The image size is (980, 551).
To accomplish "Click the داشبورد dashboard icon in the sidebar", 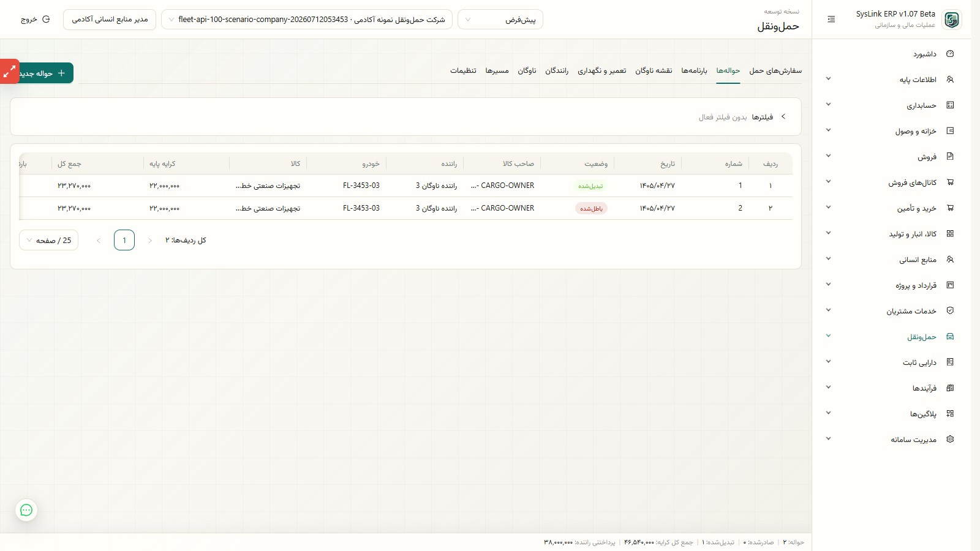I will click(x=950, y=54).
